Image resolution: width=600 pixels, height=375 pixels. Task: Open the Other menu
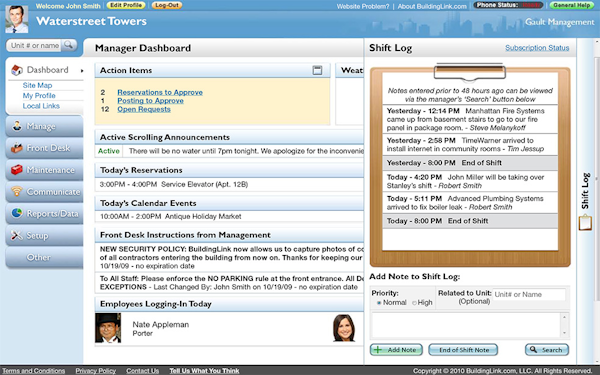(44, 257)
